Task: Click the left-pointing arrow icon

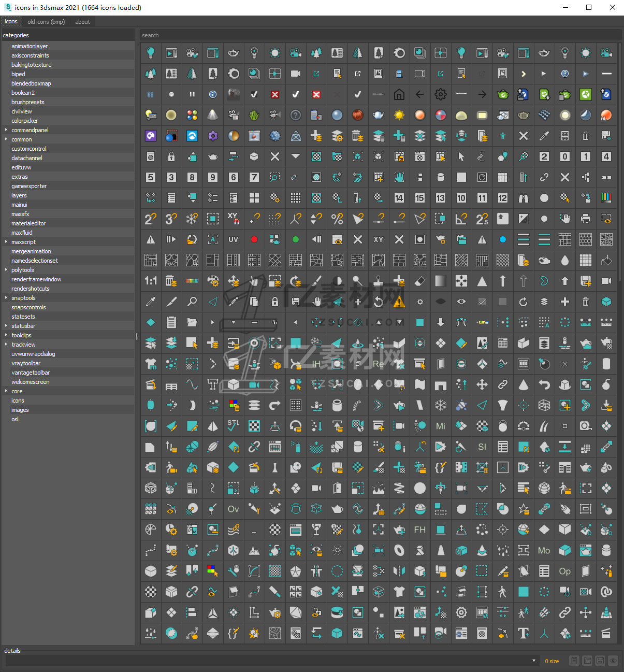Action: pyautogui.click(x=420, y=94)
